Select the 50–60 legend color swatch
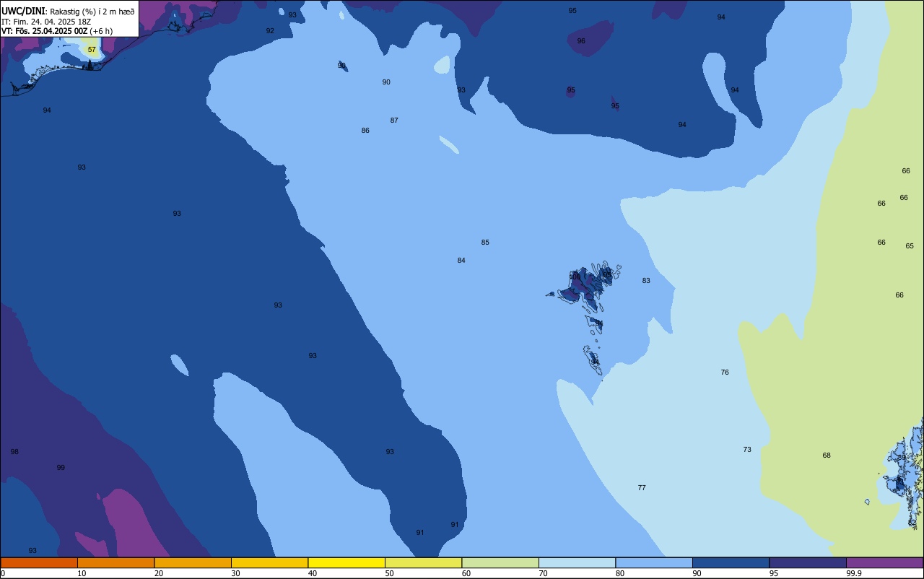The width and height of the screenshot is (924, 579). (x=423, y=562)
